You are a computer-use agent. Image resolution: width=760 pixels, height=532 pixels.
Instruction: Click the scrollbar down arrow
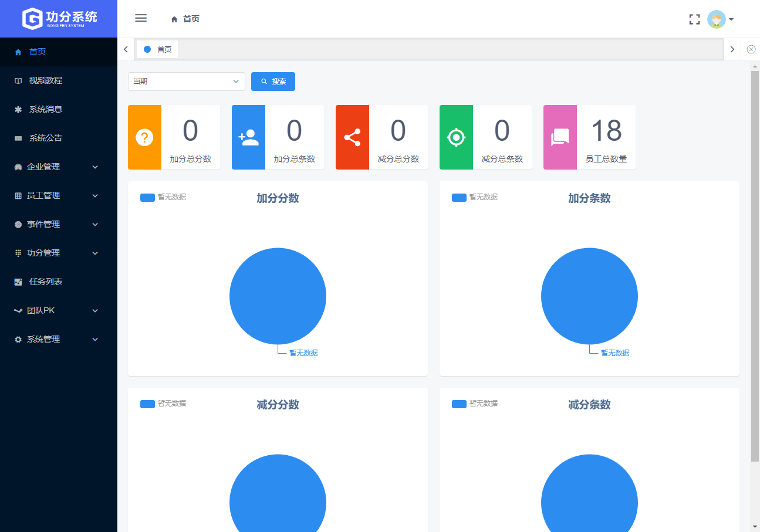(x=755, y=527)
